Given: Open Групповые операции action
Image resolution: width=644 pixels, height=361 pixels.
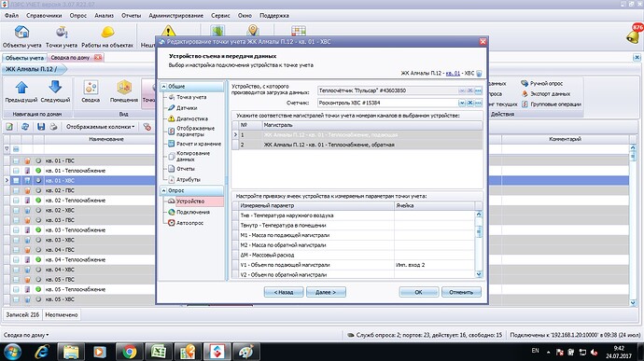Looking at the screenshot, I should [552, 104].
